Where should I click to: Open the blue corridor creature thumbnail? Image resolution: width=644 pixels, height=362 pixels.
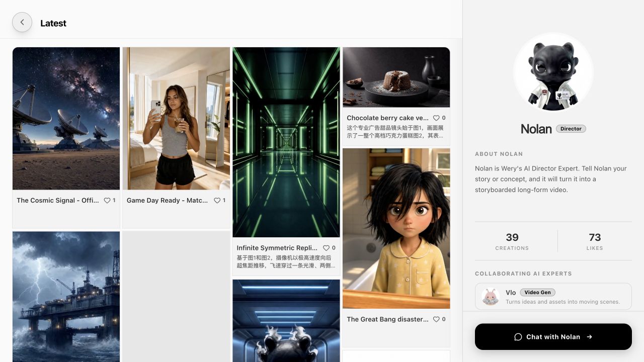(286, 321)
